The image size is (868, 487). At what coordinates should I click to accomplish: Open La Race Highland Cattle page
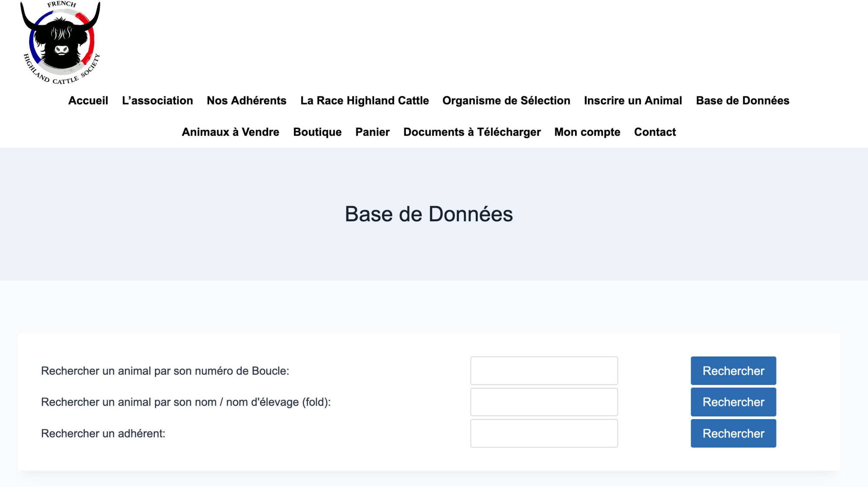click(x=364, y=100)
